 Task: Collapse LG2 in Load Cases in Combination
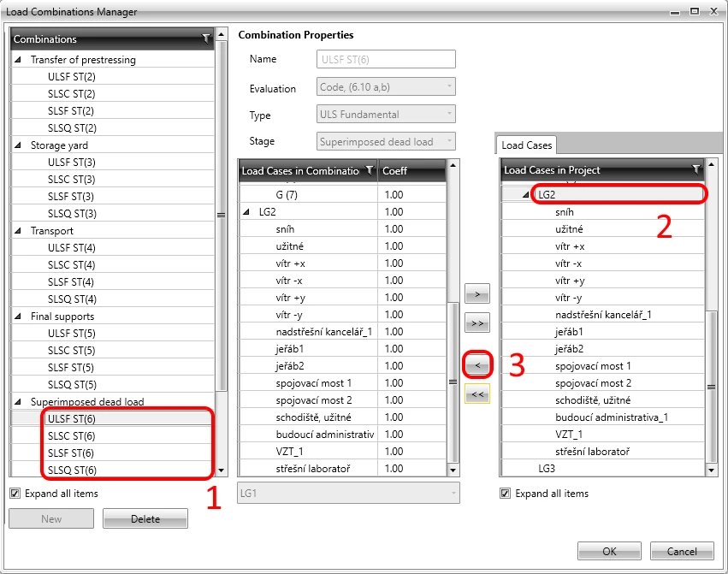click(246, 212)
